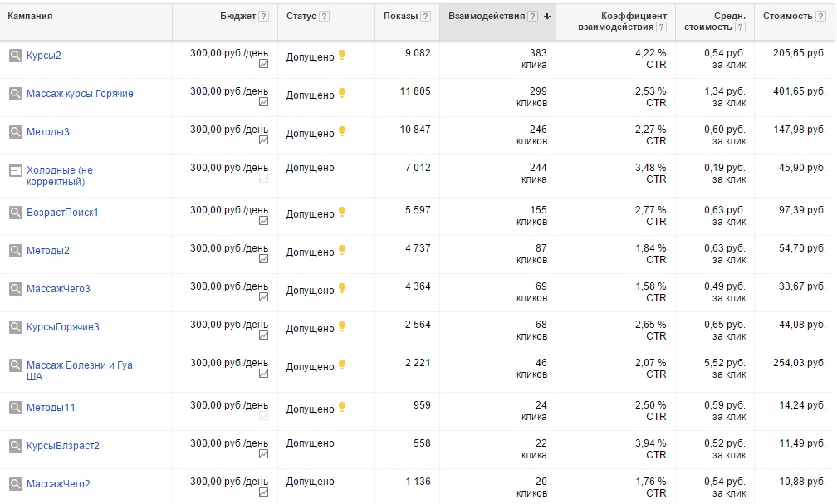Click the search campaign icon beside Методы3

(16, 132)
